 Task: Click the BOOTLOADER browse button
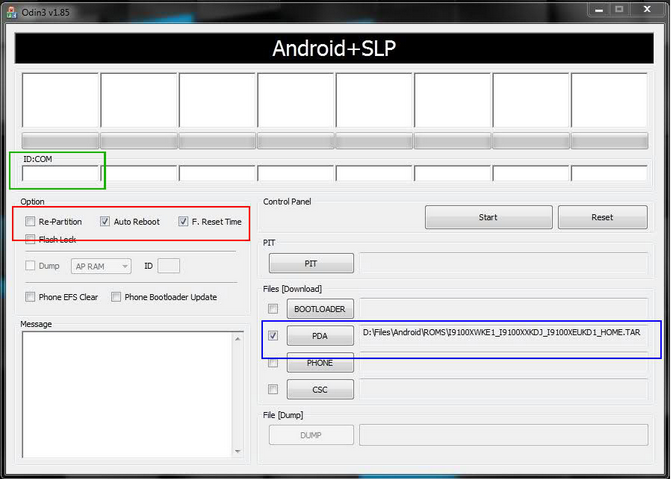point(320,309)
